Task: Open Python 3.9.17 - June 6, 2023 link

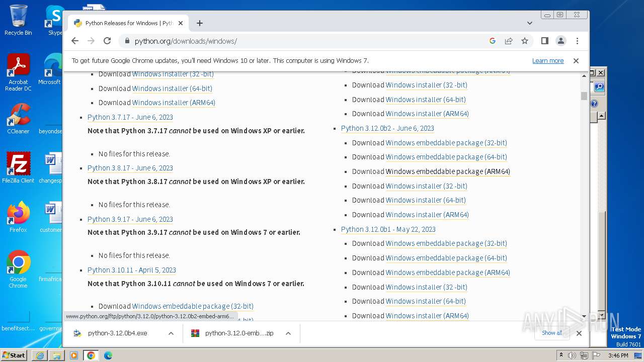Action: (x=130, y=219)
